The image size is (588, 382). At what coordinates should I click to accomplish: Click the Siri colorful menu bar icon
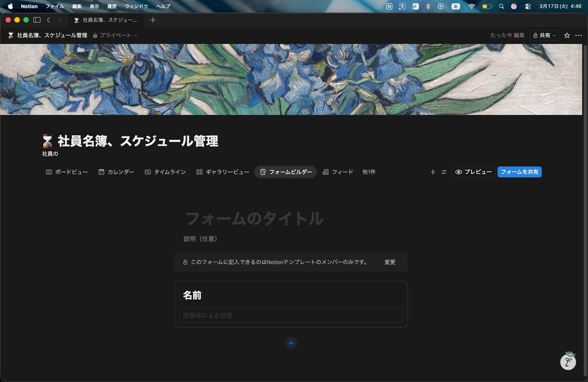coord(514,6)
